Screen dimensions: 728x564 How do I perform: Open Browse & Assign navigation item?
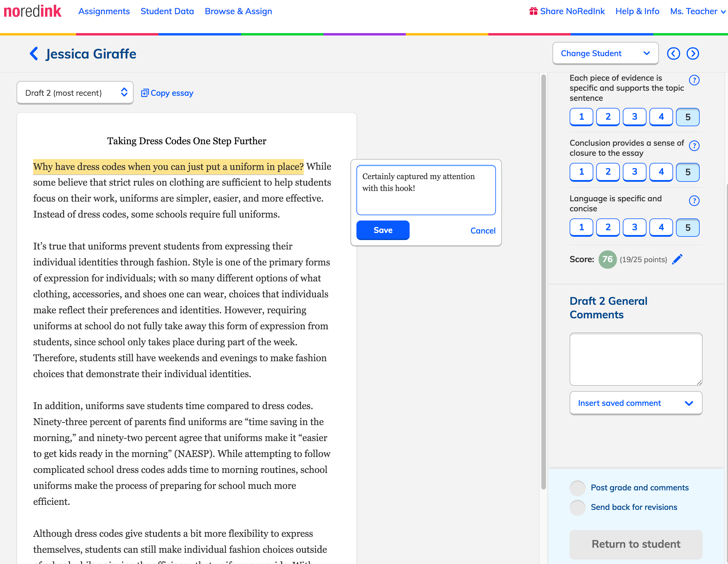pyautogui.click(x=238, y=11)
